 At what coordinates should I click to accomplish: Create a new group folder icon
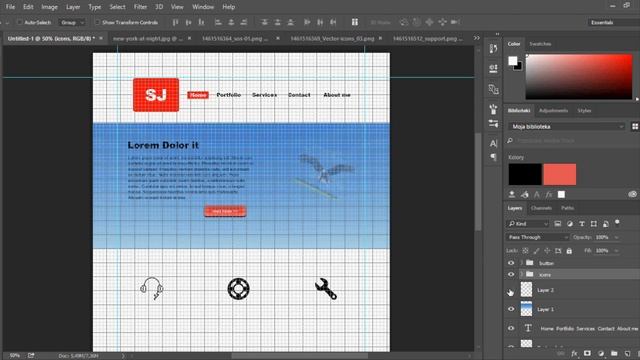pyautogui.click(x=614, y=353)
